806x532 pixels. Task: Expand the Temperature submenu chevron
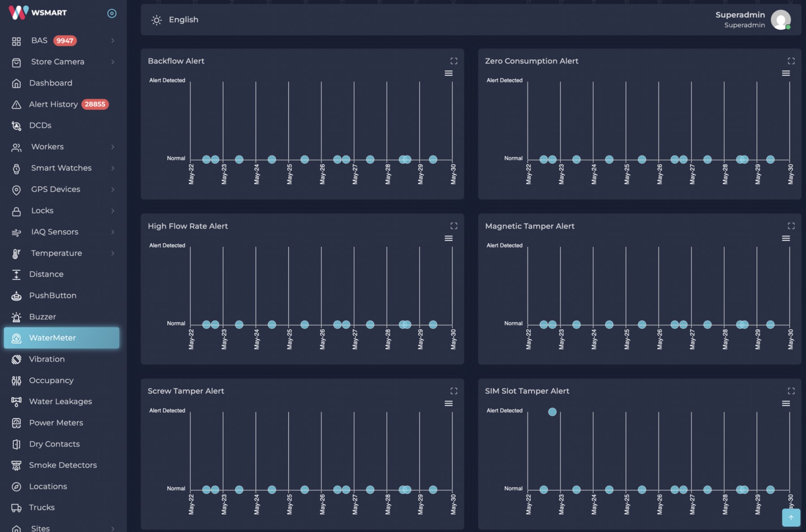[x=113, y=253]
